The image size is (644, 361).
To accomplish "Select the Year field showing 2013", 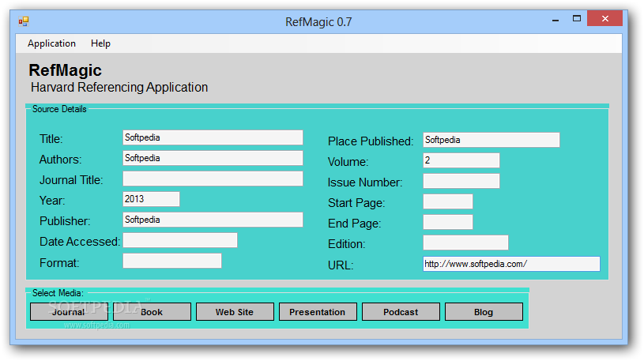I will click(151, 199).
